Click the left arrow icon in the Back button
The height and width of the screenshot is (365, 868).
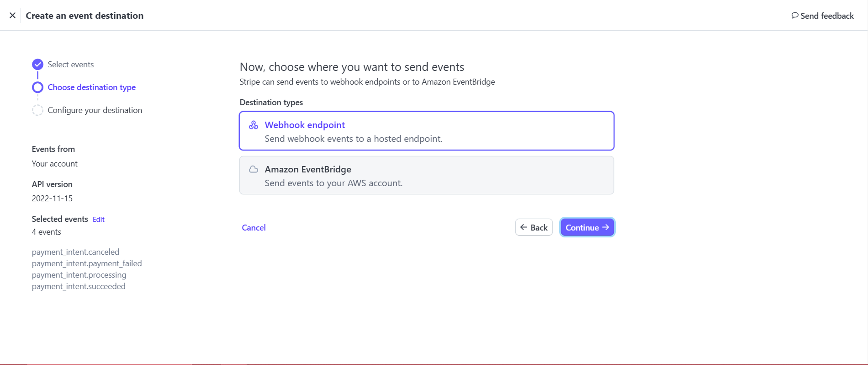point(524,227)
